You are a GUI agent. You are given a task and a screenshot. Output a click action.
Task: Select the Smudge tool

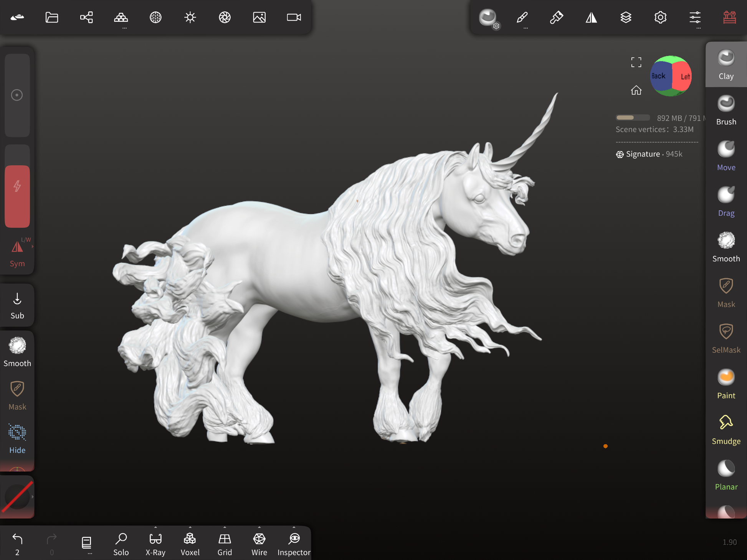pos(726,430)
